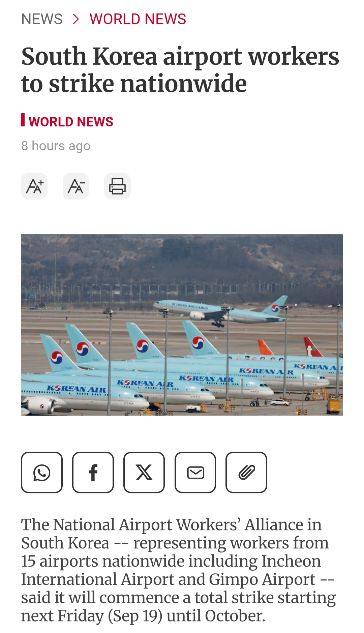The image size is (364, 633).
Task: Click the red bar beside WORLD NEWS tag
Action: click(23, 120)
